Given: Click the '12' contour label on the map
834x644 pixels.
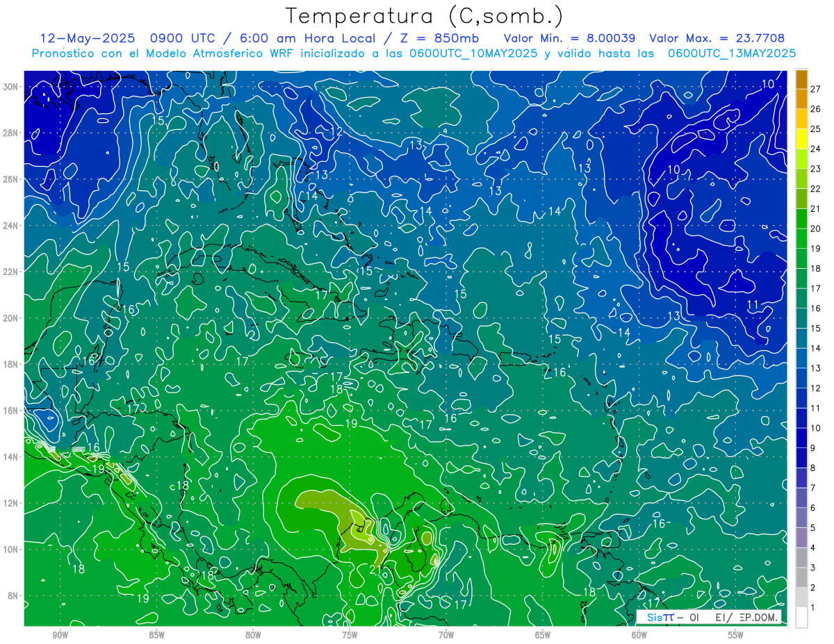Looking at the screenshot, I should 336,131.
